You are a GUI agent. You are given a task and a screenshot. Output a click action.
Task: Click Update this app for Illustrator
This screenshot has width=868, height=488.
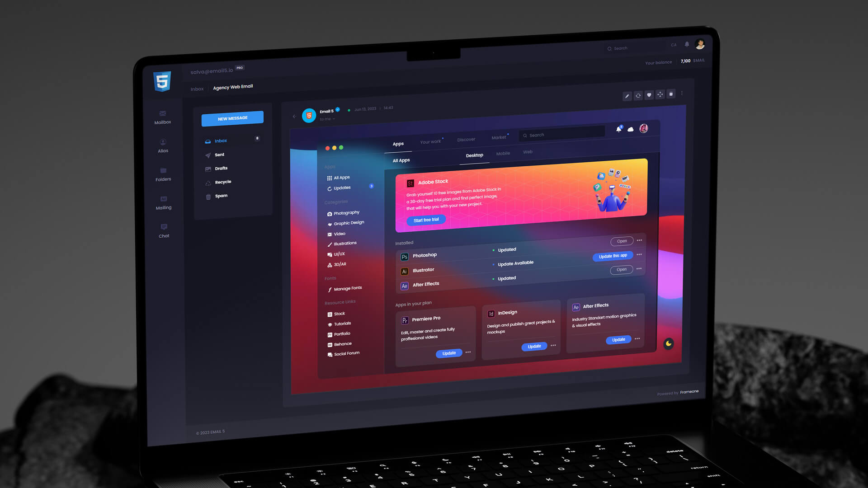point(612,256)
